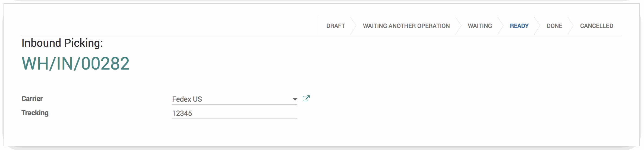Click the Tracking field label
Screen dimensions: 644x150
click(35, 113)
